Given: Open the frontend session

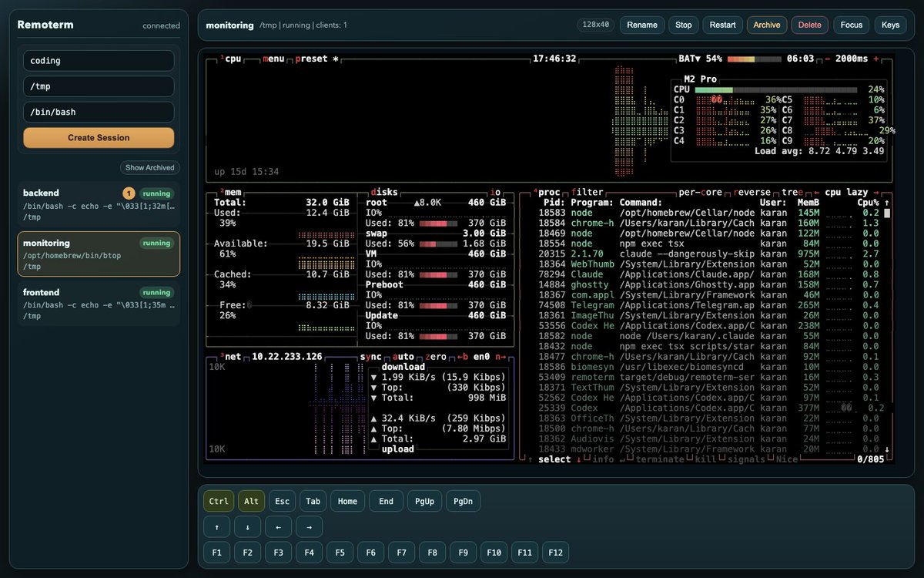Looking at the screenshot, I should [99, 304].
